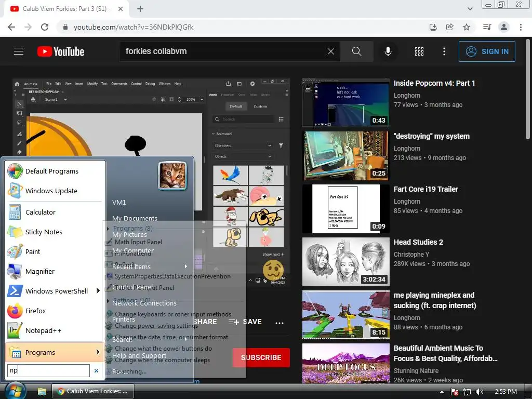
Task: Open the install/download icon in address bar
Action: coord(433,27)
